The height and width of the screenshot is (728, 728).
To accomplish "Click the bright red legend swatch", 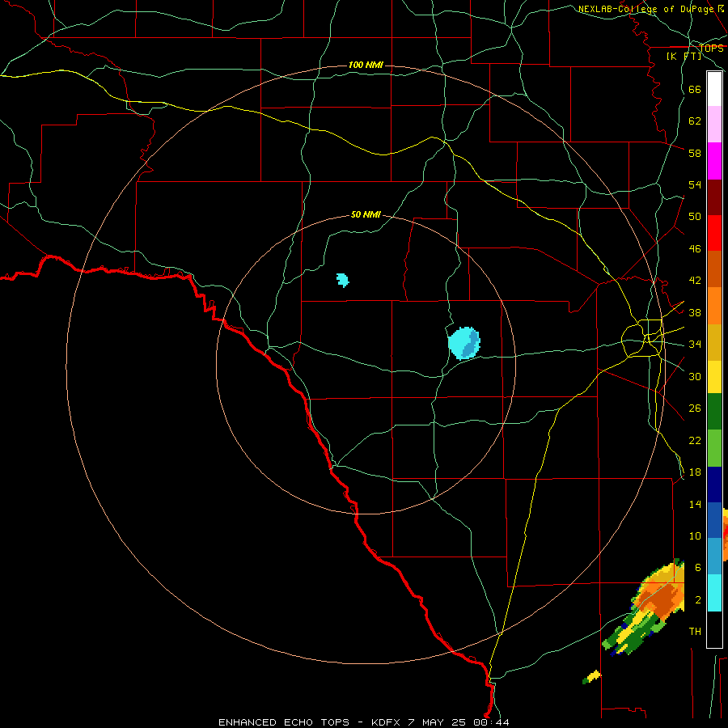I will (714, 233).
